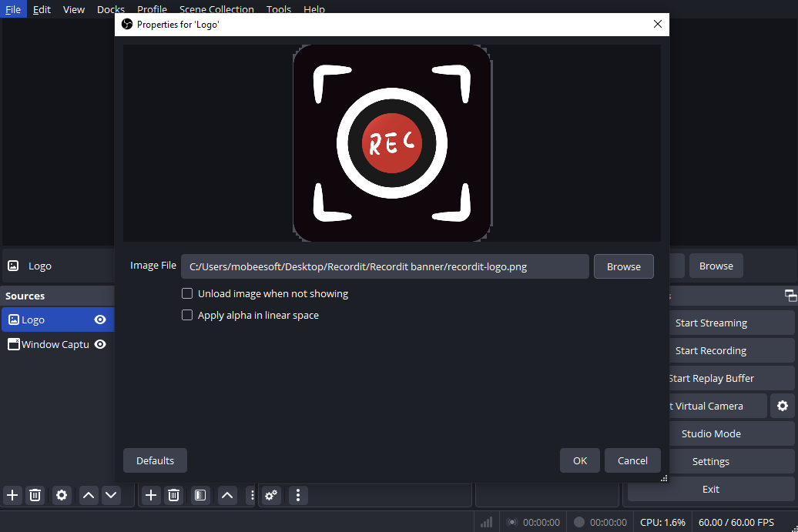The width and height of the screenshot is (798, 532).
Task: Open the Edit menu
Action: (42, 9)
